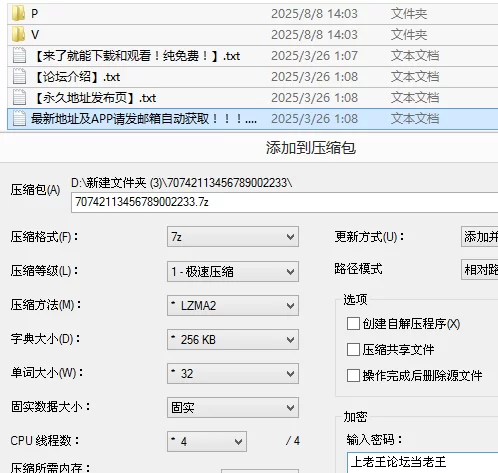The width and height of the screenshot is (498, 473).
Task: Open the 压缩格式 7z dropdown
Action: tap(233, 237)
